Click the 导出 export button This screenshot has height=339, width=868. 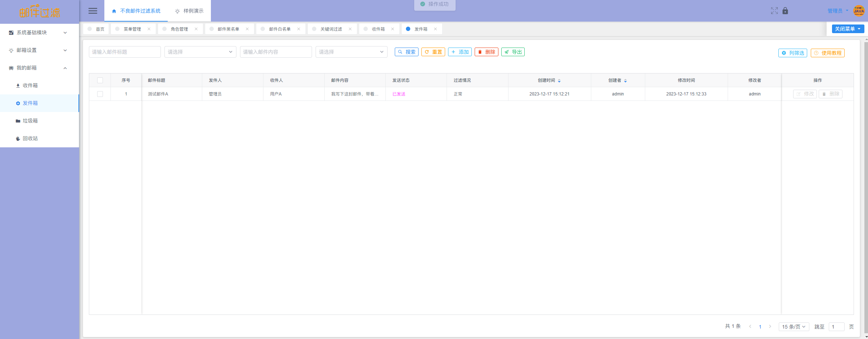point(513,52)
